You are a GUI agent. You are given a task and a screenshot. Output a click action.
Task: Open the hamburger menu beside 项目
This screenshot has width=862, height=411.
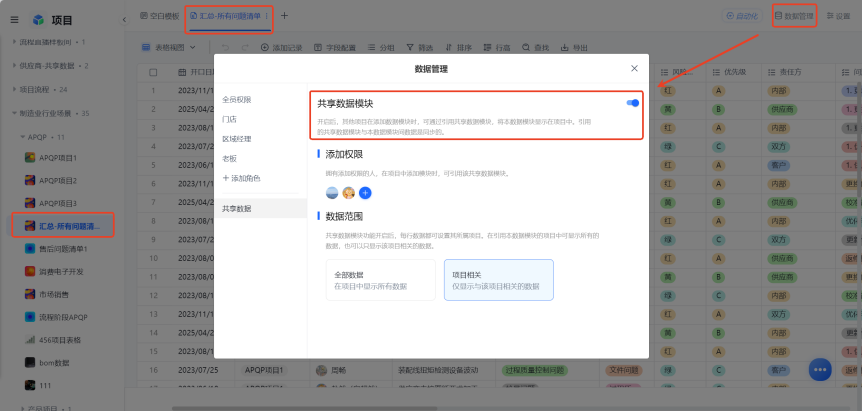tap(15, 20)
